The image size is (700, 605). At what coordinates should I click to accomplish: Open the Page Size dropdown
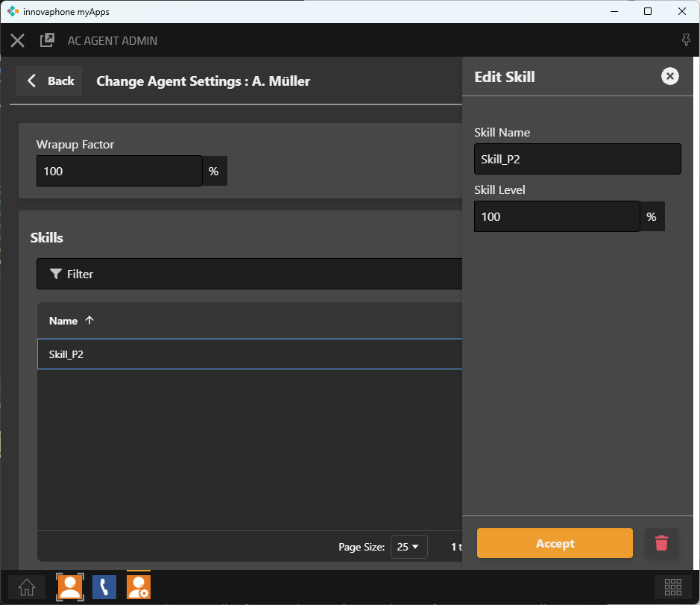point(408,547)
